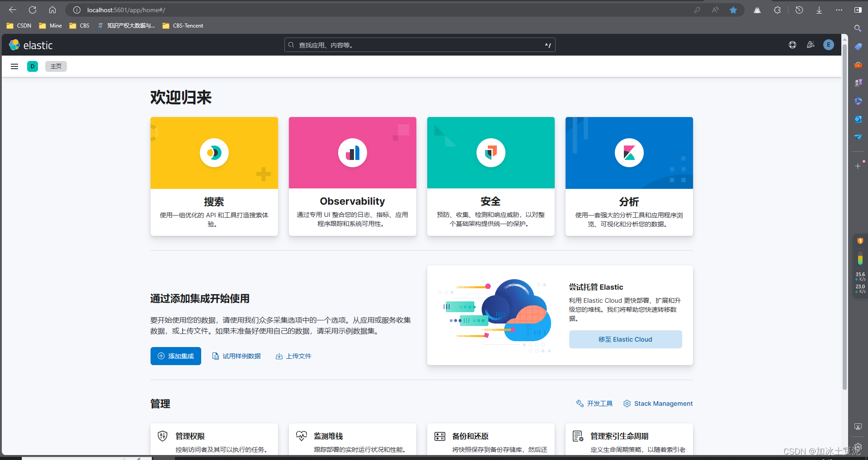Viewport: 868px width, 460px height.
Task: Open the 搜索 solution card title
Action: click(x=214, y=202)
